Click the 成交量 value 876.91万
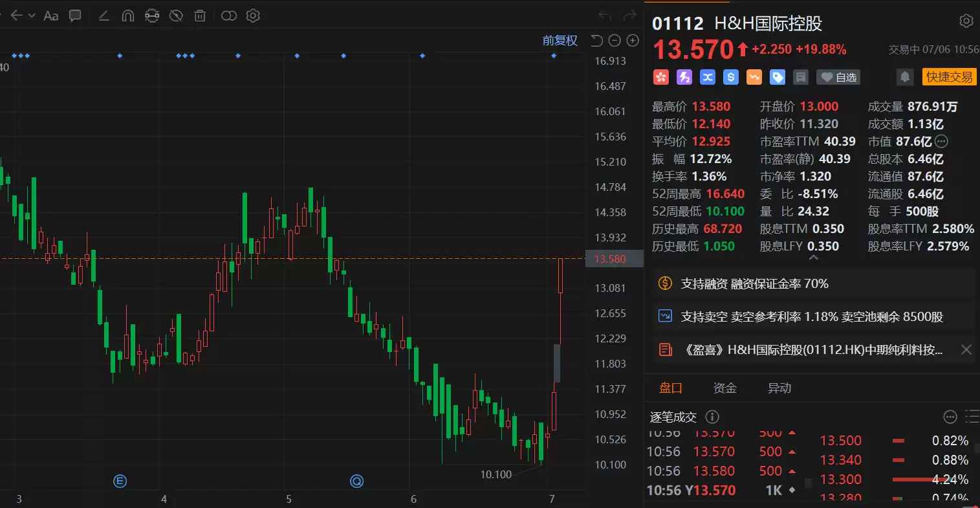980x508 pixels. point(933,107)
